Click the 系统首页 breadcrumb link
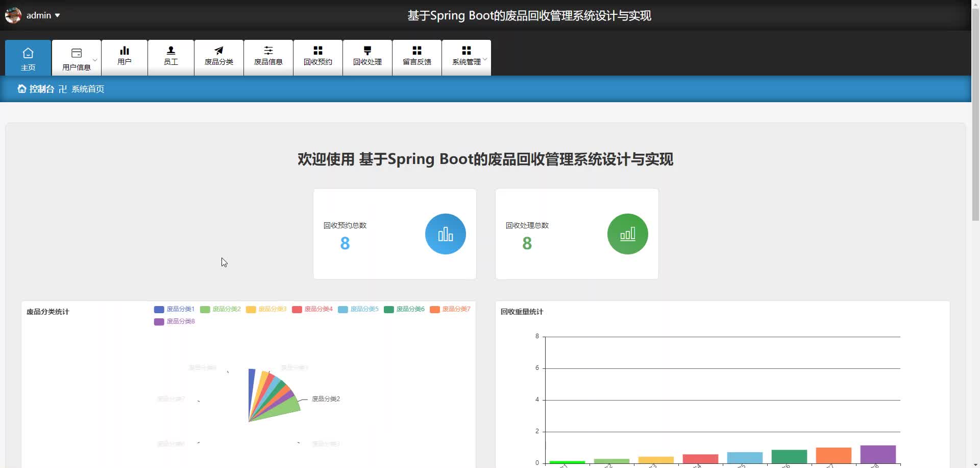This screenshot has height=468, width=980. (88, 89)
